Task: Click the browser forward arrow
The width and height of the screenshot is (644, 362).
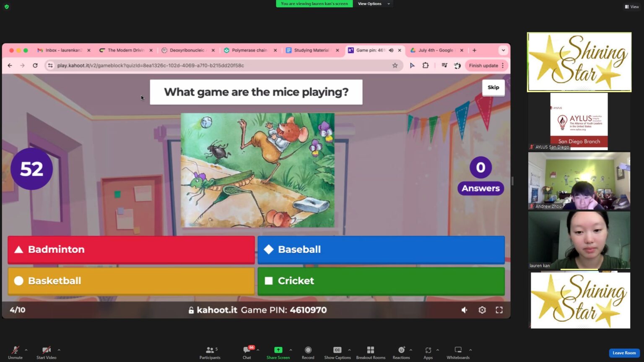Action: (x=23, y=65)
